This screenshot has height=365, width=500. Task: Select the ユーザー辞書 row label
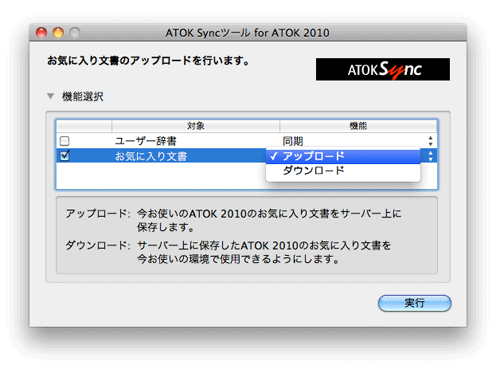146,141
